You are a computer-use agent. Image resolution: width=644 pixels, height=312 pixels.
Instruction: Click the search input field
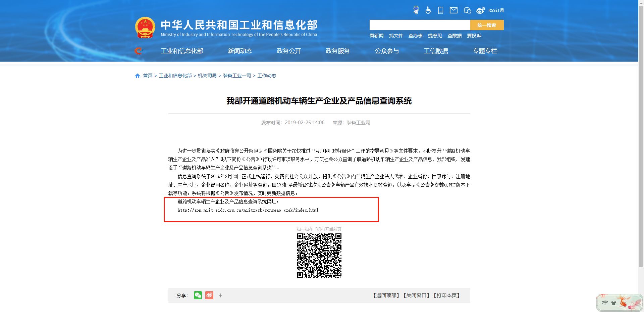[x=419, y=25]
